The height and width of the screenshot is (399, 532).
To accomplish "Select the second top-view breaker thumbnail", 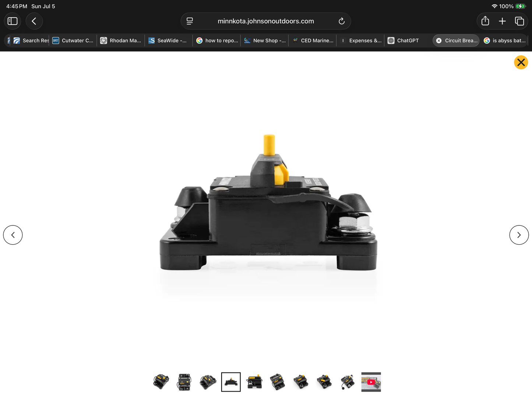I will [184, 382].
